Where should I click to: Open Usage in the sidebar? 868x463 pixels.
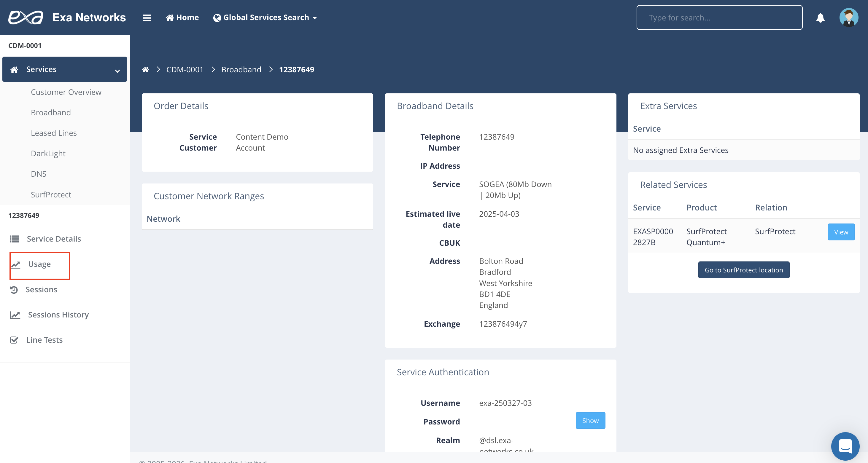pyautogui.click(x=39, y=264)
